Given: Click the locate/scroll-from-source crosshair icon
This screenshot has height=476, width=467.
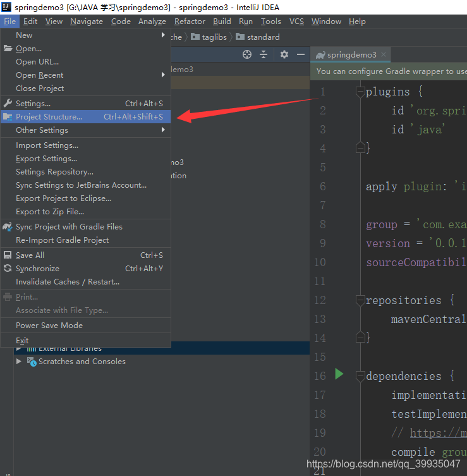Looking at the screenshot, I should pos(247,54).
